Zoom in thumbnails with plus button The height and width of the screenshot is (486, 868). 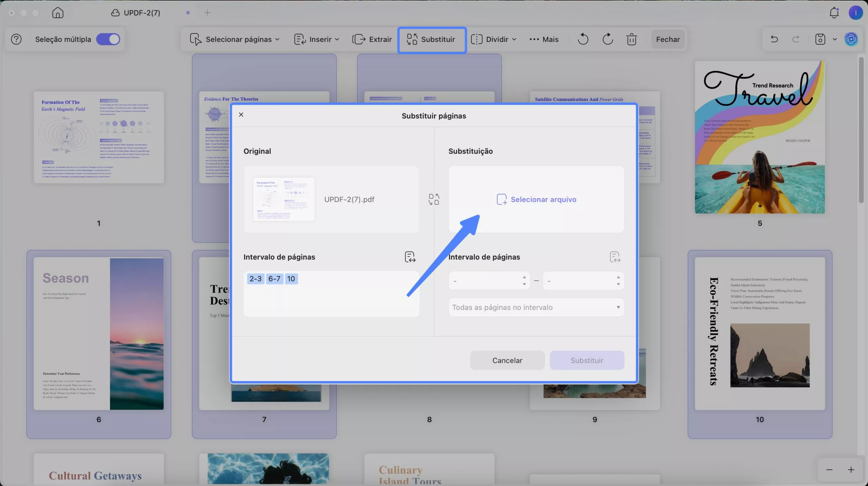point(851,470)
